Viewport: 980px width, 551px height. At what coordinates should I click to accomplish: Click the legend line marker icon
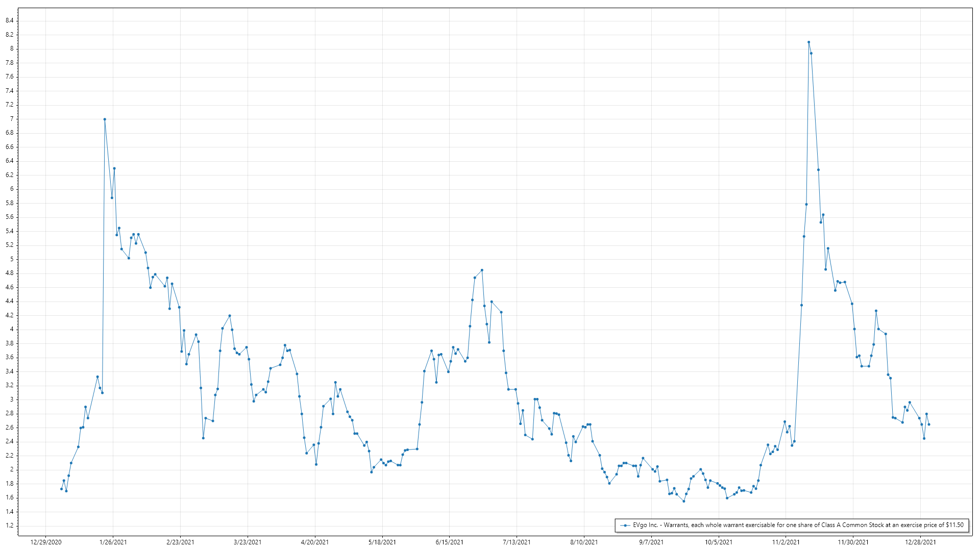(x=625, y=525)
